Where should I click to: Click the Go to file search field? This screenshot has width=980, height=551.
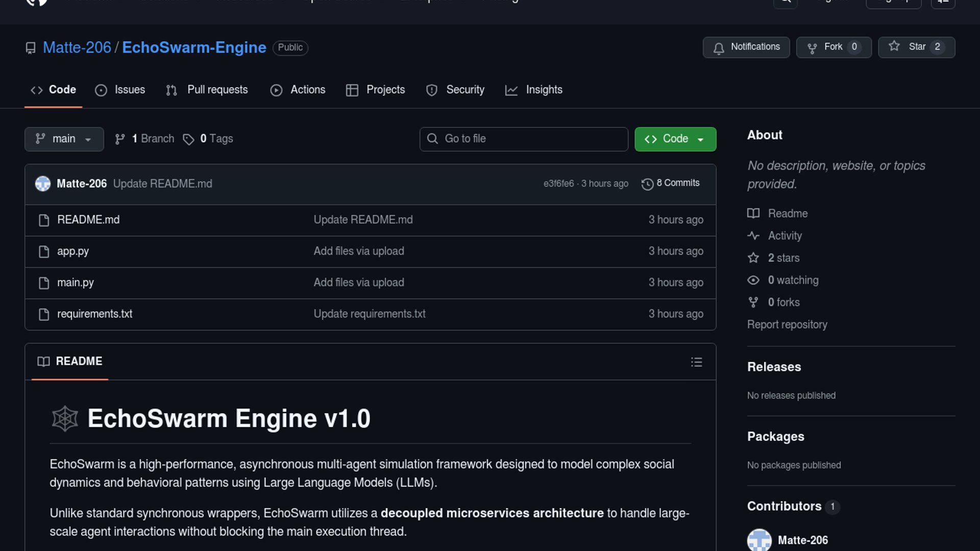[x=524, y=139]
